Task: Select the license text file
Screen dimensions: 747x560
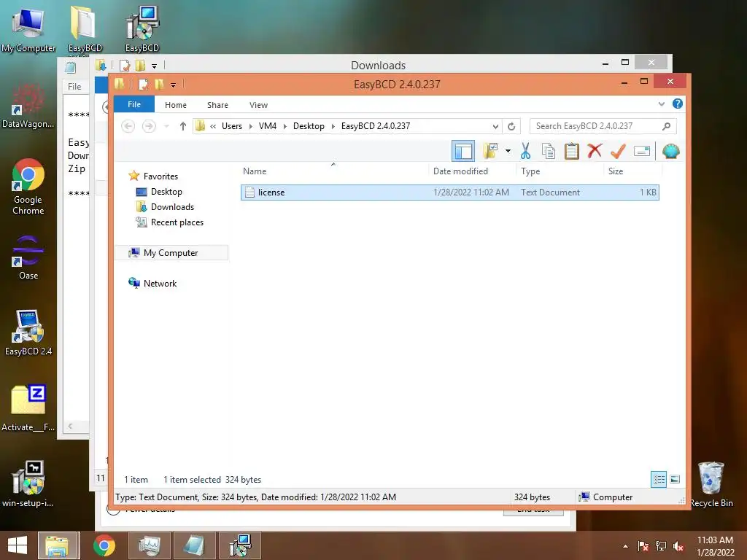Action: point(449,192)
